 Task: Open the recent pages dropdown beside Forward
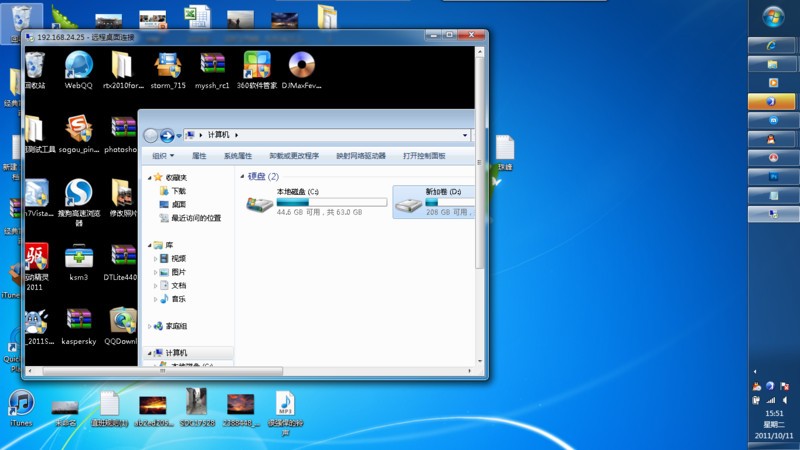179,136
